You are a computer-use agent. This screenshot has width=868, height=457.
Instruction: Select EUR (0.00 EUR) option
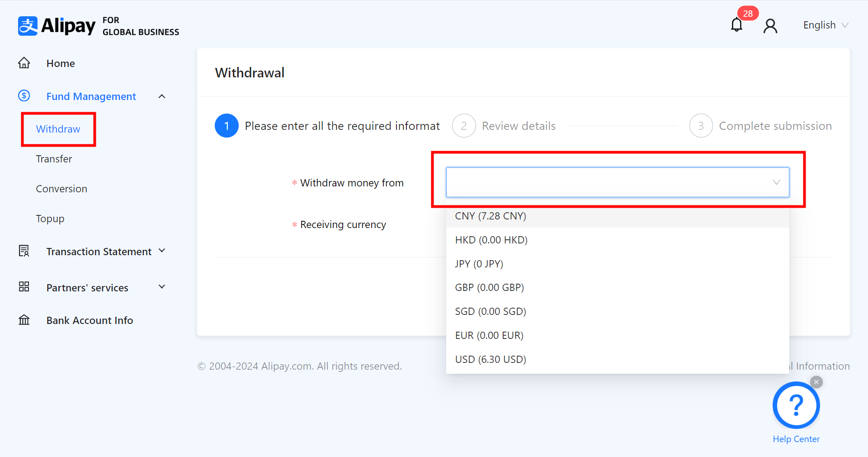pyautogui.click(x=489, y=335)
